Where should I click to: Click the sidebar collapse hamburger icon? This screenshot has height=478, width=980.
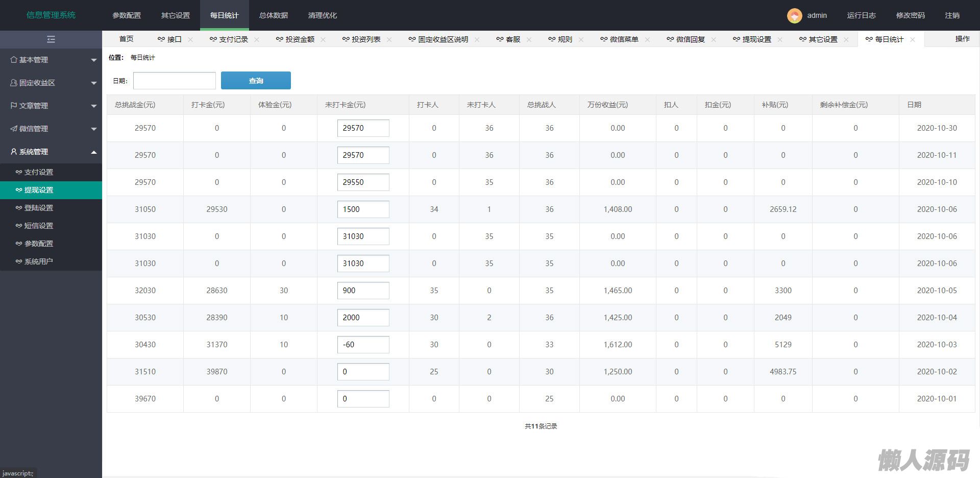[x=51, y=39]
